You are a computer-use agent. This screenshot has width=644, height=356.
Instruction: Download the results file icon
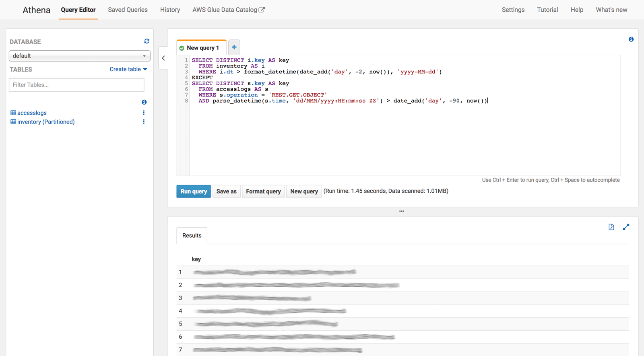point(611,227)
